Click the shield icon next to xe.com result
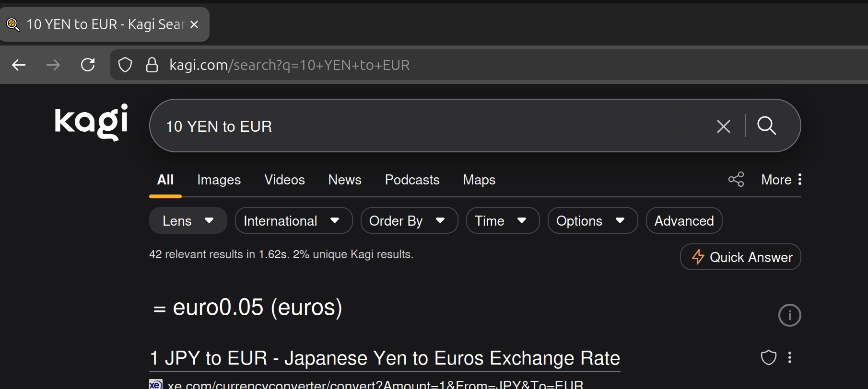Image resolution: width=868 pixels, height=389 pixels. click(768, 357)
